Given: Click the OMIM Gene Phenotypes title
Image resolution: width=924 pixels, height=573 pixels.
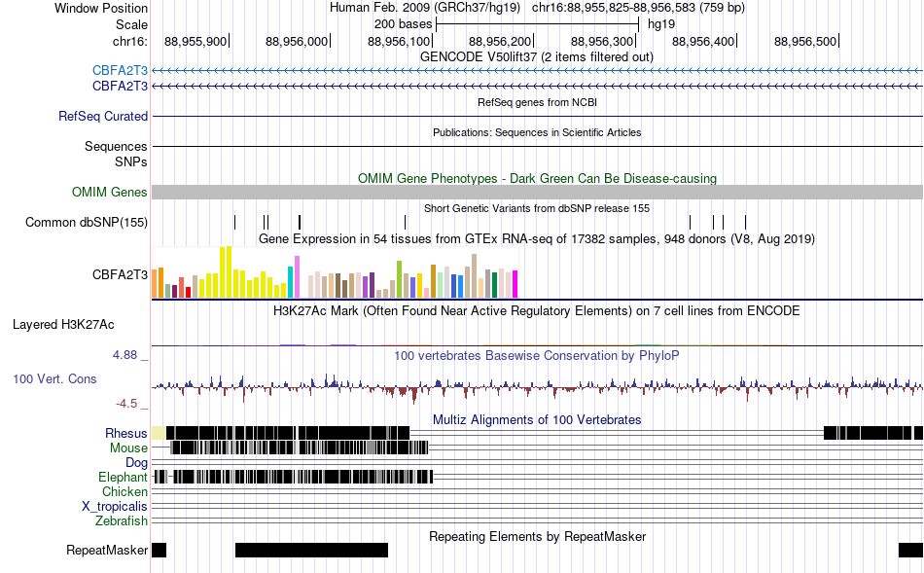Looking at the screenshot, I should click(x=537, y=179).
